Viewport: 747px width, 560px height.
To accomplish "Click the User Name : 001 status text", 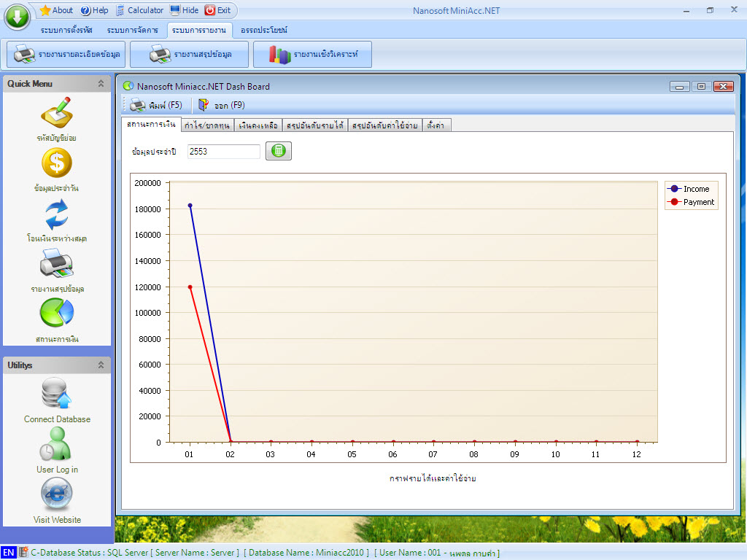I will 437,553.
